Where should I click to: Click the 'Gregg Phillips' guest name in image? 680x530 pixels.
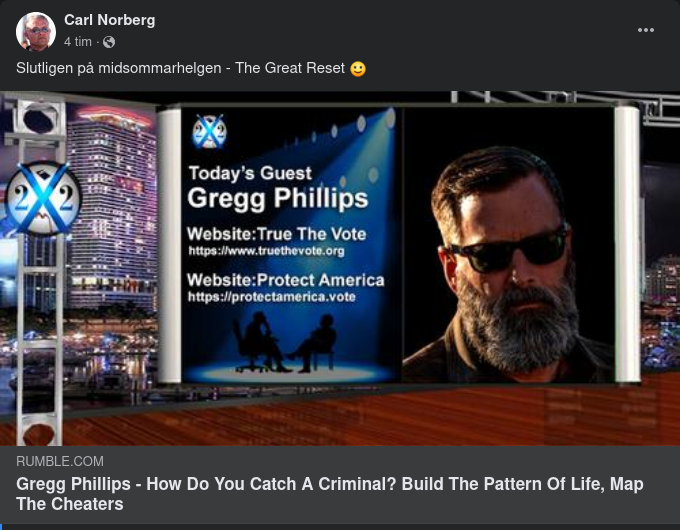(x=278, y=198)
